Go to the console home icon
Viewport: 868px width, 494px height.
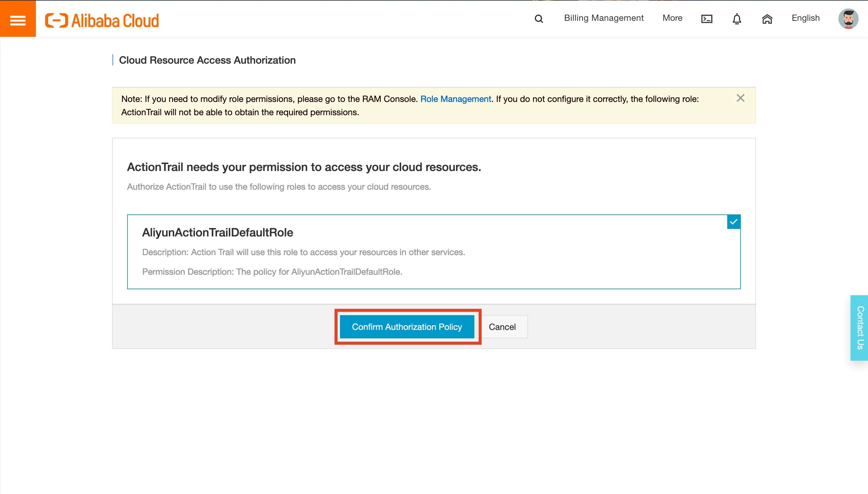pos(767,19)
